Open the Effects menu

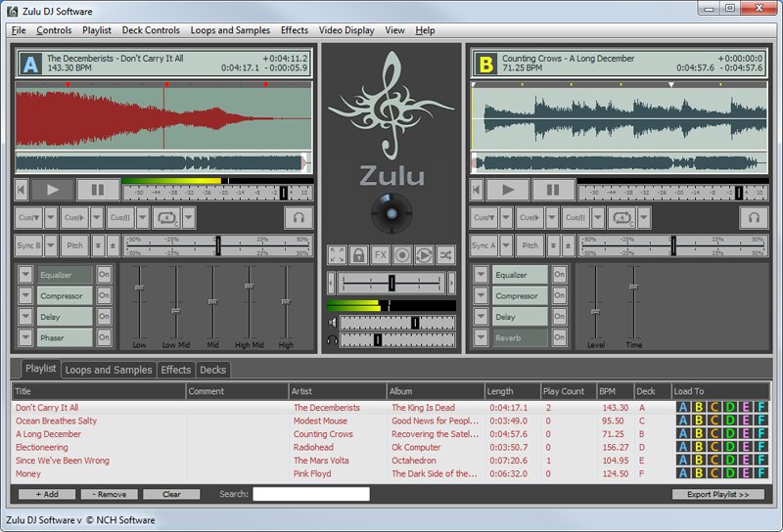click(295, 30)
